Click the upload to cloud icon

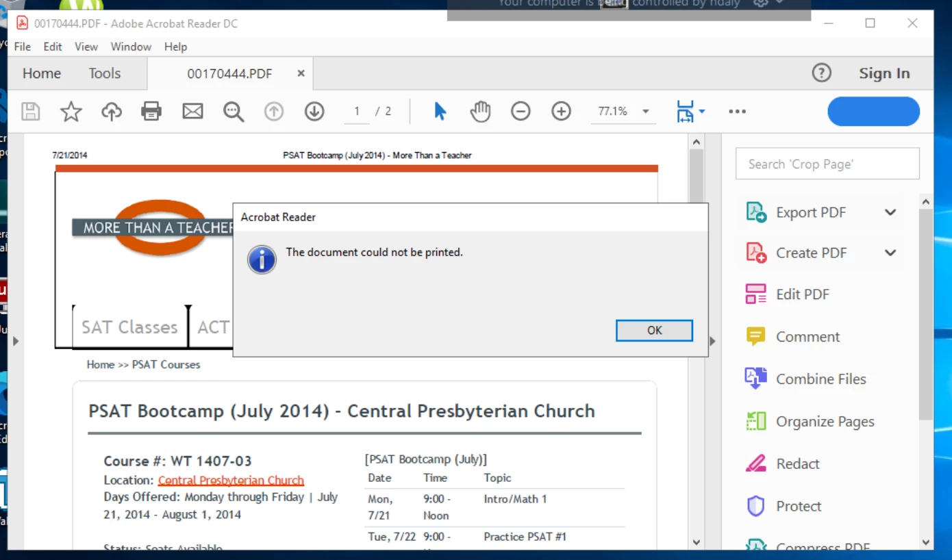(x=112, y=112)
